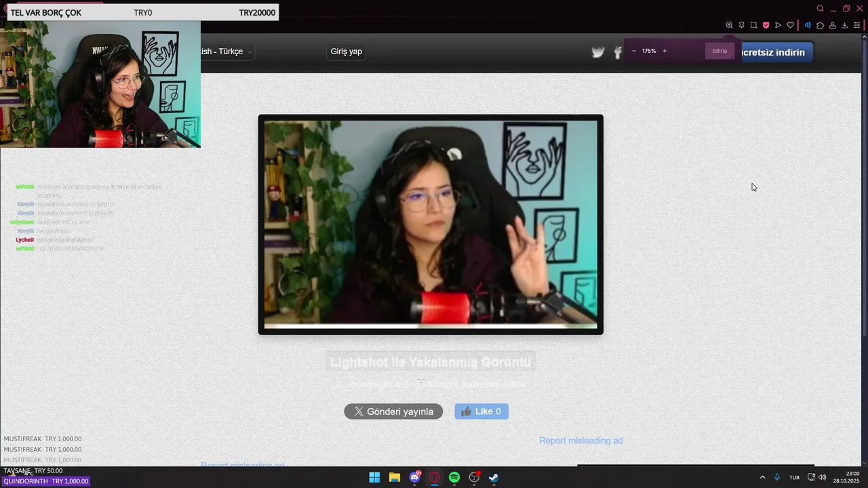Image resolution: width=868 pixels, height=488 pixels.
Task: Click the pin icon in the address bar
Action: pyautogui.click(x=741, y=25)
